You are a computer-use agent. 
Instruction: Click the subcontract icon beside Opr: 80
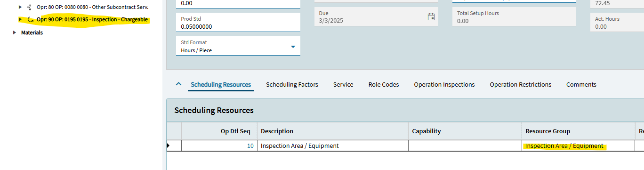[x=30, y=7]
